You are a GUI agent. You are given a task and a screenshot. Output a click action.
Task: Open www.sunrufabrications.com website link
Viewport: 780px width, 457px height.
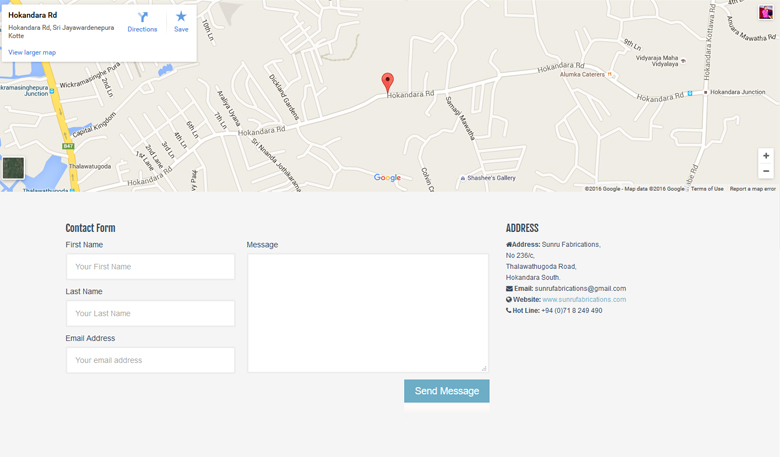coord(584,299)
